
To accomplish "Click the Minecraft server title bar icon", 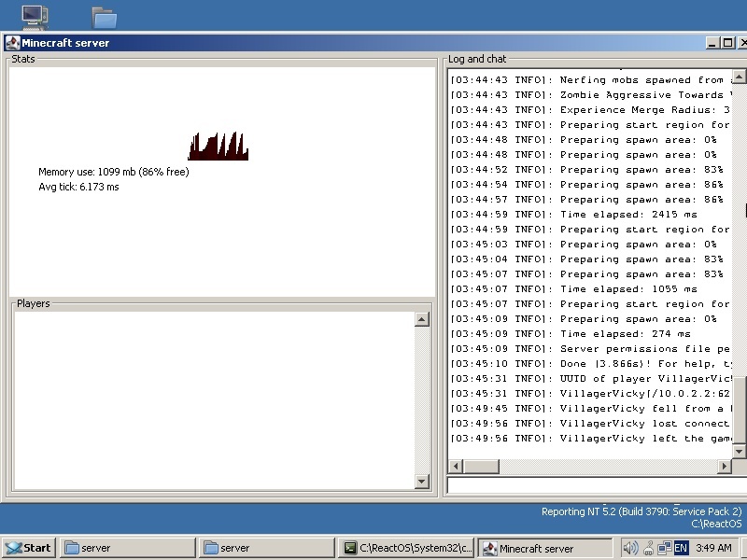I will pos(12,43).
